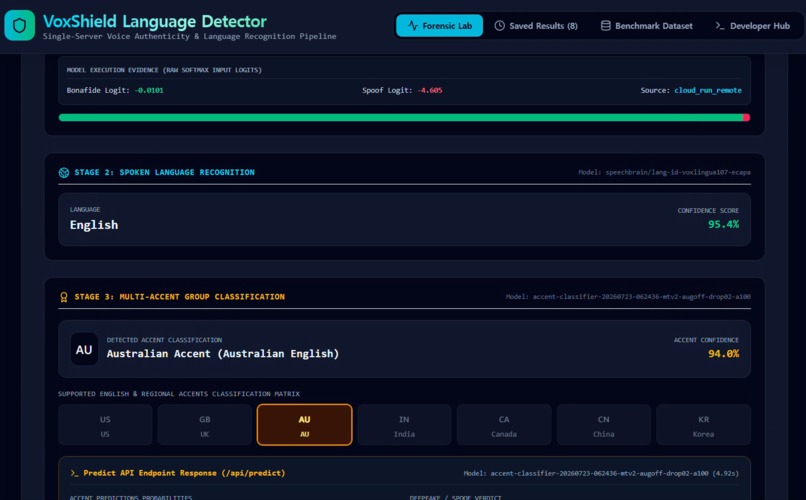806x500 pixels.
Task: Click the cloud_run_remote source value
Action: [x=708, y=90]
